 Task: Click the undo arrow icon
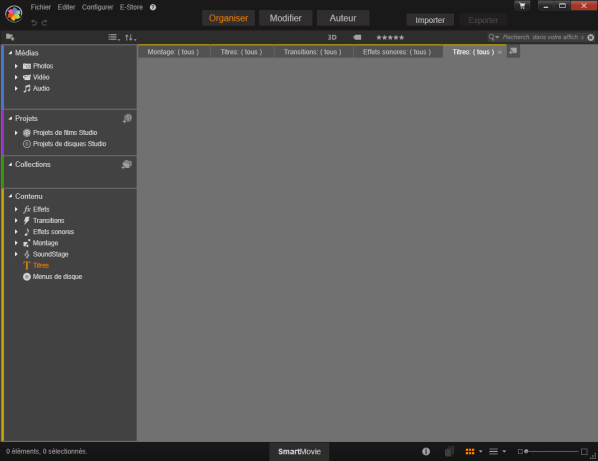[x=34, y=23]
